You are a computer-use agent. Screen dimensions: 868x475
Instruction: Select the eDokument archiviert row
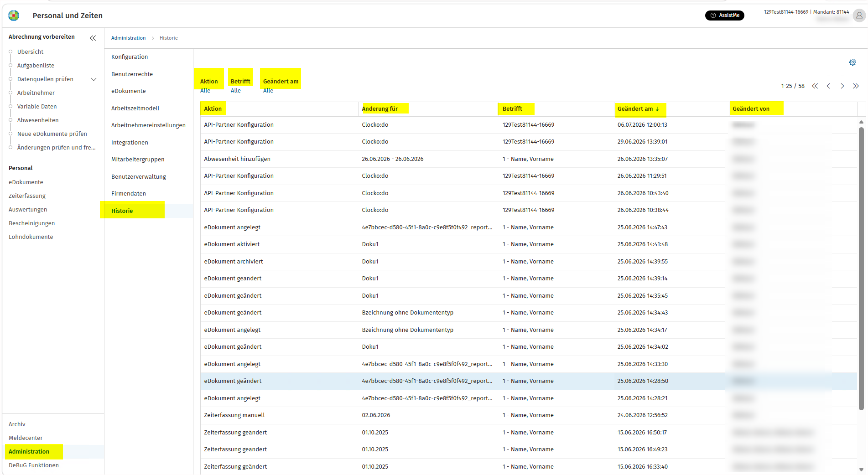[x=529, y=262]
